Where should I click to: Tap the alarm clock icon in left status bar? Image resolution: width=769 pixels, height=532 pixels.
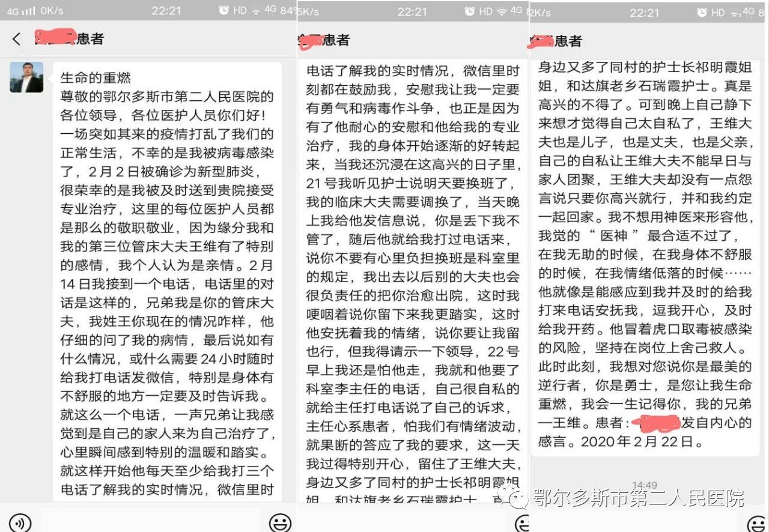click(x=223, y=11)
